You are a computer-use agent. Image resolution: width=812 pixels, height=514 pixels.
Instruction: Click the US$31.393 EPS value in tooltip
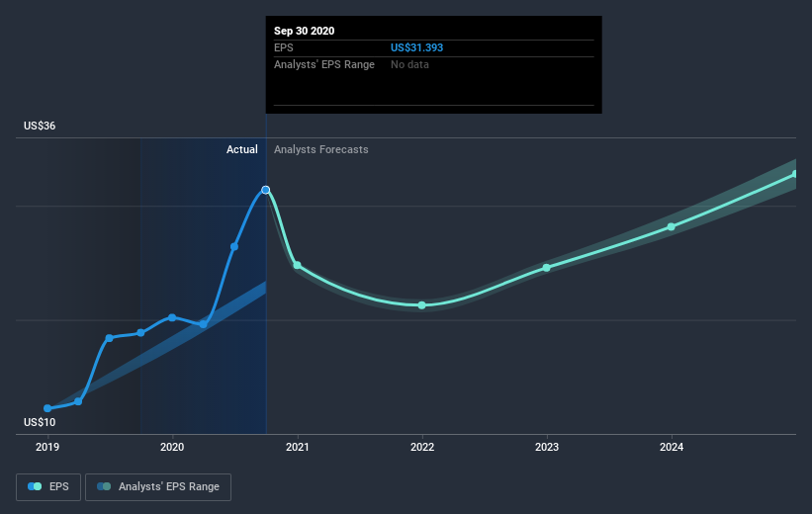pos(416,47)
